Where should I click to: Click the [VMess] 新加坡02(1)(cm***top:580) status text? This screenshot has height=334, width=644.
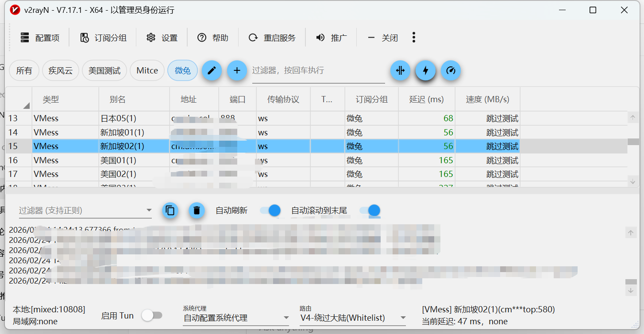click(488, 309)
